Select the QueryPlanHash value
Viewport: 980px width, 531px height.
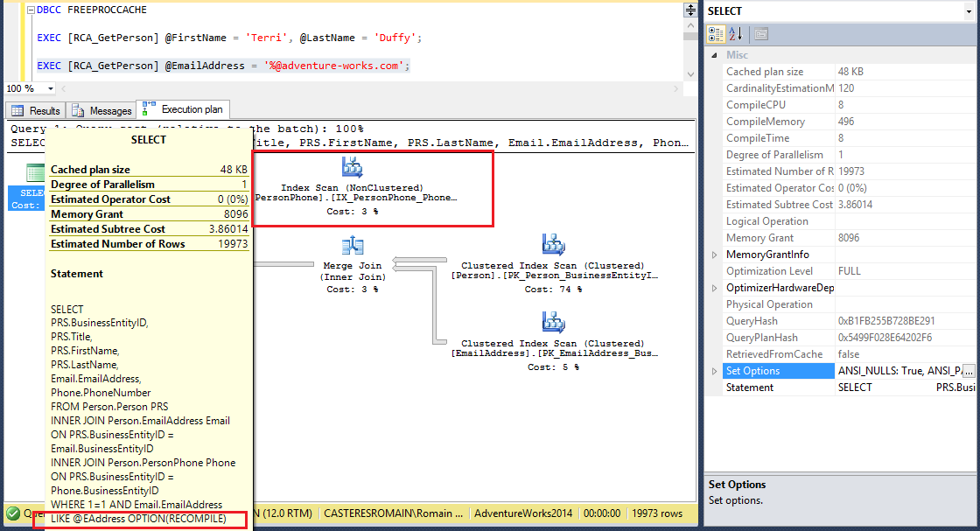885,338
